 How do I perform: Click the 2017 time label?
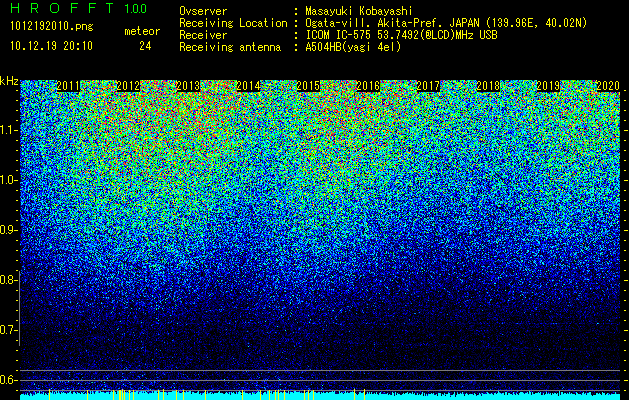[428, 86]
